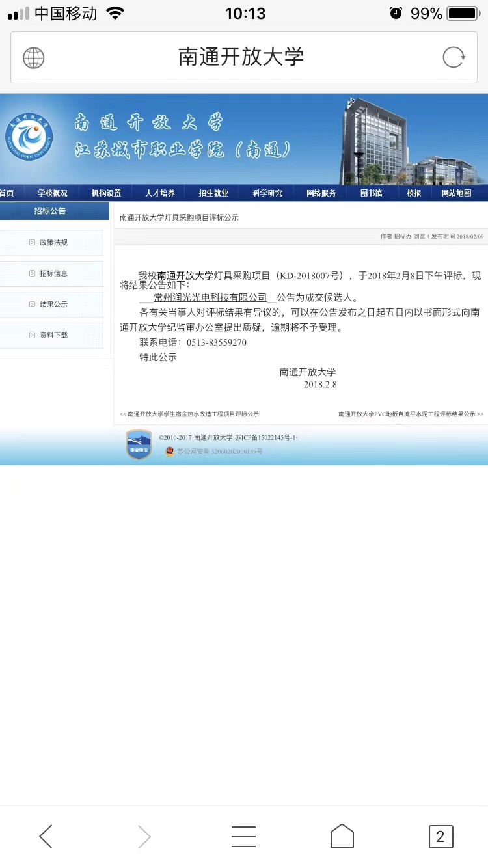This screenshot has width=488, height=868.
Task: Tap the alarm clock status icon
Action: 396,13
